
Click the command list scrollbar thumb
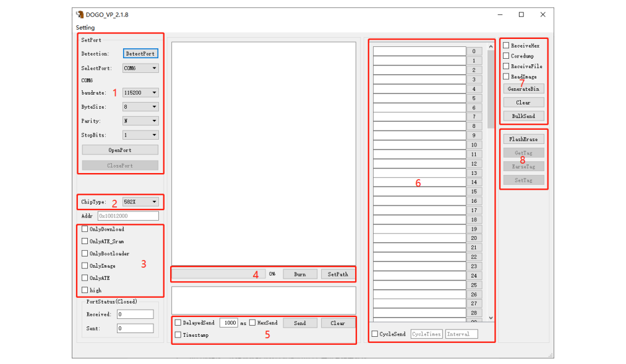click(x=491, y=90)
